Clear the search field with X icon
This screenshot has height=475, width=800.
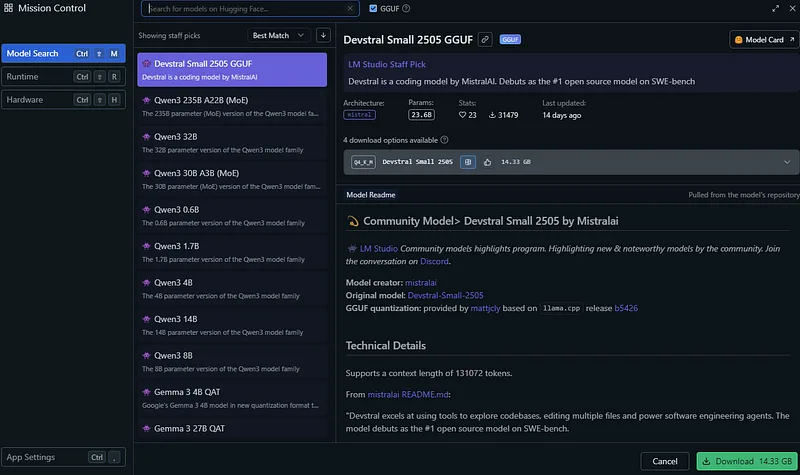pyautogui.click(x=350, y=9)
